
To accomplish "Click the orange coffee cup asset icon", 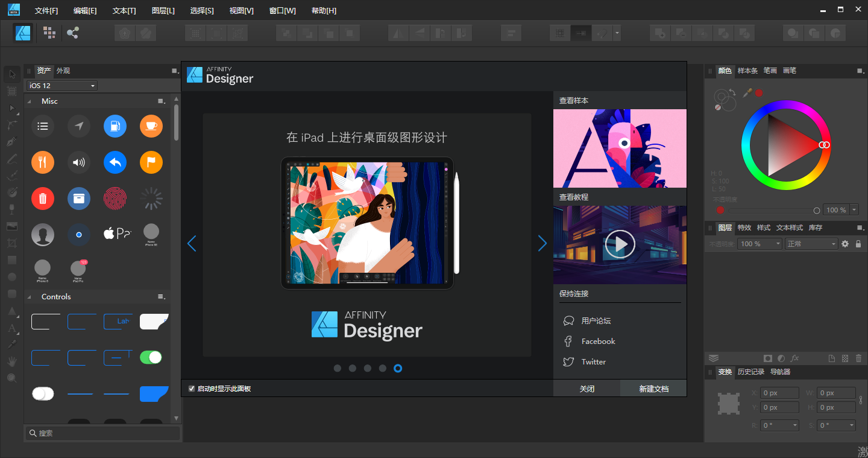I will pyautogui.click(x=151, y=126).
